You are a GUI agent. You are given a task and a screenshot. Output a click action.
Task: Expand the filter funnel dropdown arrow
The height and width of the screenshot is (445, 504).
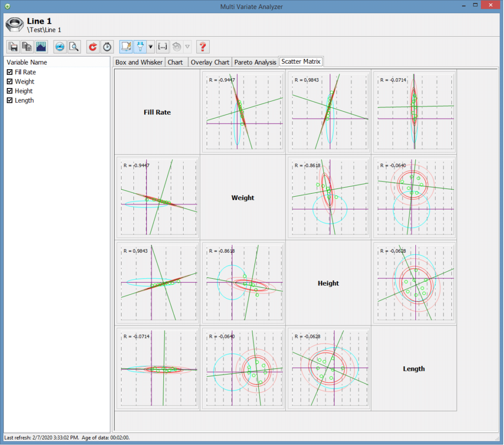click(x=151, y=47)
